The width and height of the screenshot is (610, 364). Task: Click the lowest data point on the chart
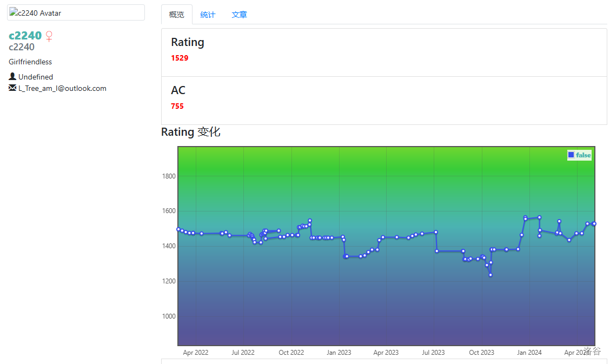pyautogui.click(x=490, y=275)
